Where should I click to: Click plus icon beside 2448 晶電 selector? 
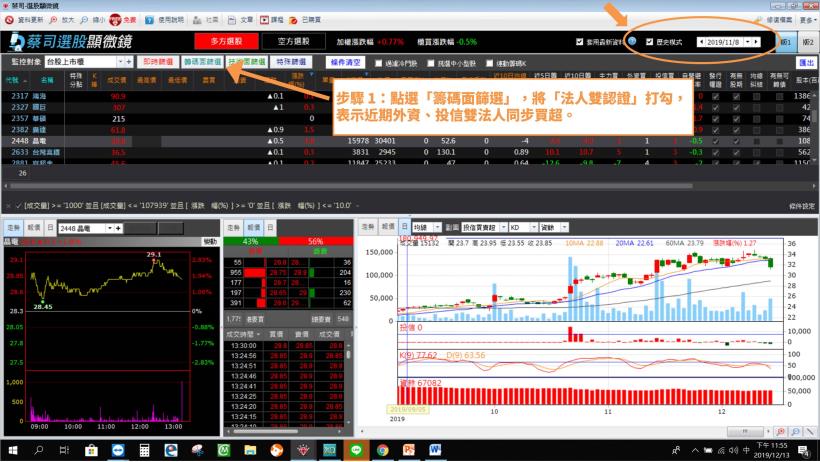[x=119, y=228]
